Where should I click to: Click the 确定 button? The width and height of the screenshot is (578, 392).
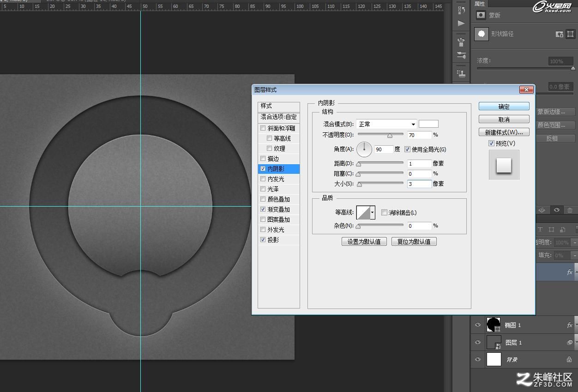pos(504,107)
